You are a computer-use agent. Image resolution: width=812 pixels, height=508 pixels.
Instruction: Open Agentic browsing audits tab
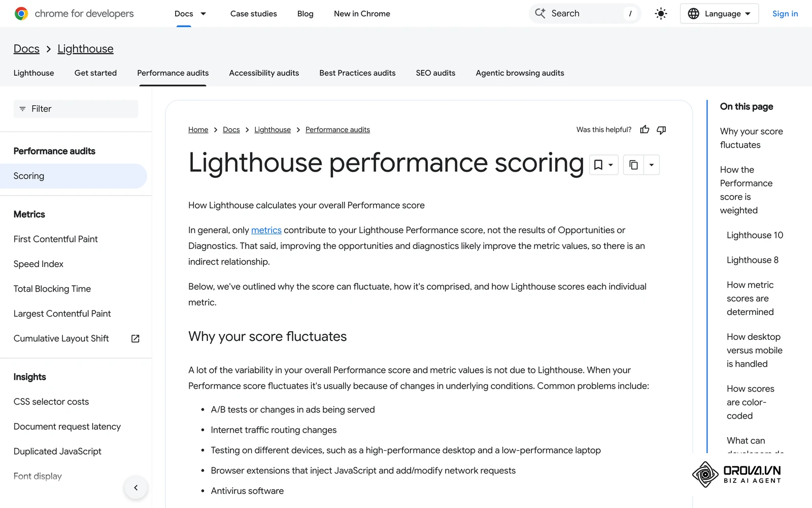pos(520,73)
